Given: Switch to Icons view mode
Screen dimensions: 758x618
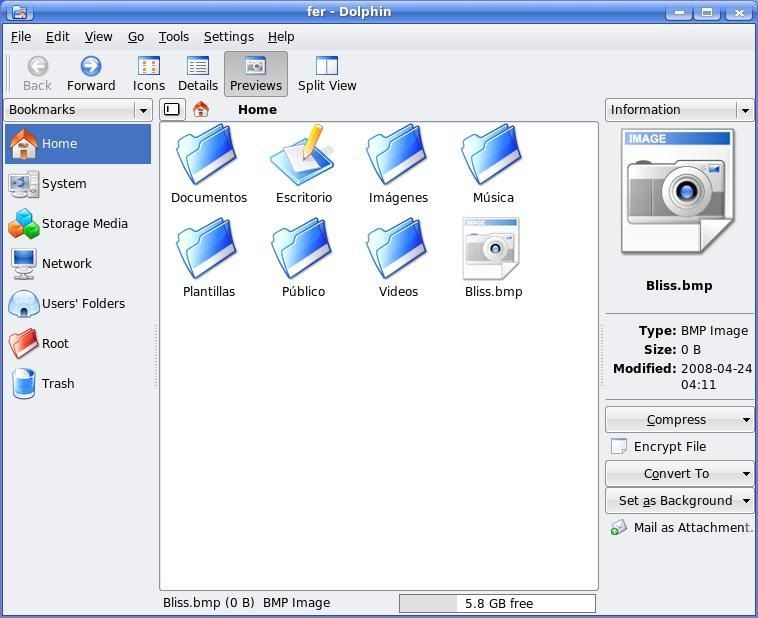Looking at the screenshot, I should click(x=149, y=74).
